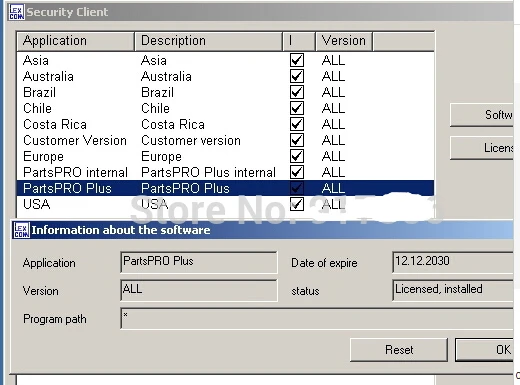520x385 pixels.
Task: Select the Australia application row
Action: coord(225,76)
